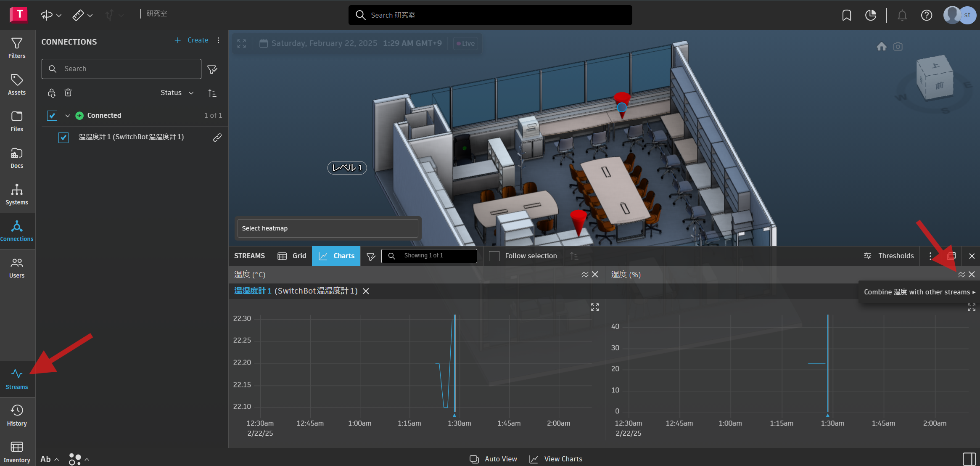
Task: Collapse the Connected group chevron
Action: 67,116
